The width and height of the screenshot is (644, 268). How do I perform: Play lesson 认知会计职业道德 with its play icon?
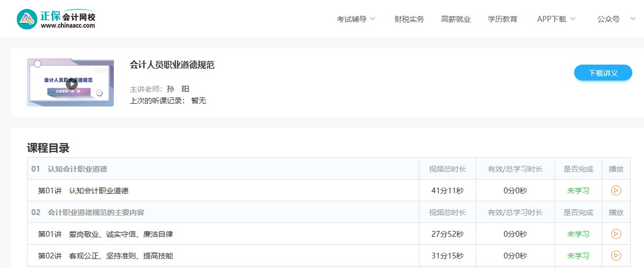(616, 191)
